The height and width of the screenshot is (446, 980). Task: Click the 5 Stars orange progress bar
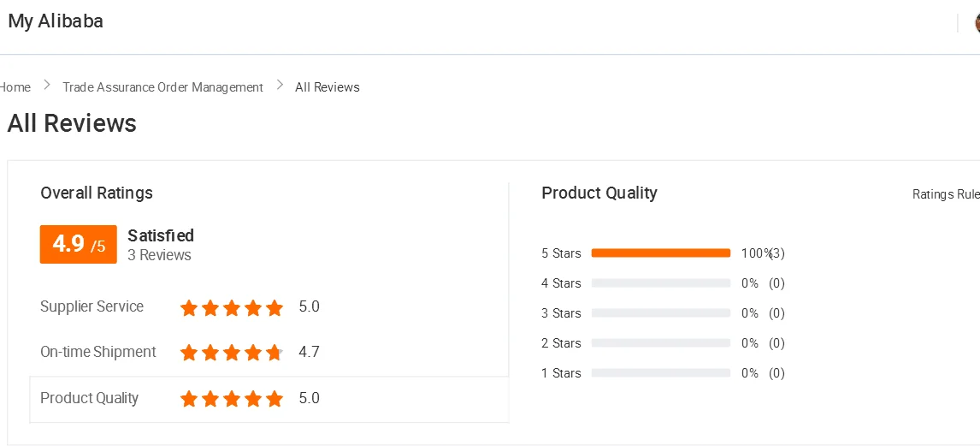(660, 253)
